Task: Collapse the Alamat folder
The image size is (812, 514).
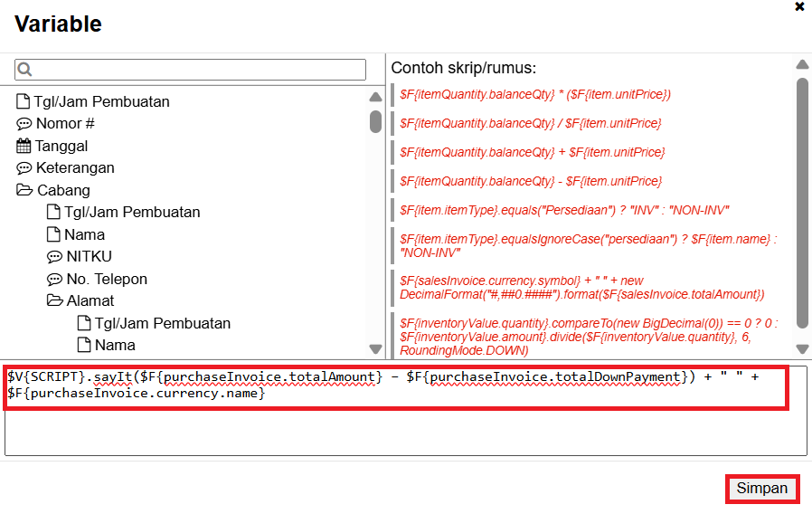Action: pos(54,301)
